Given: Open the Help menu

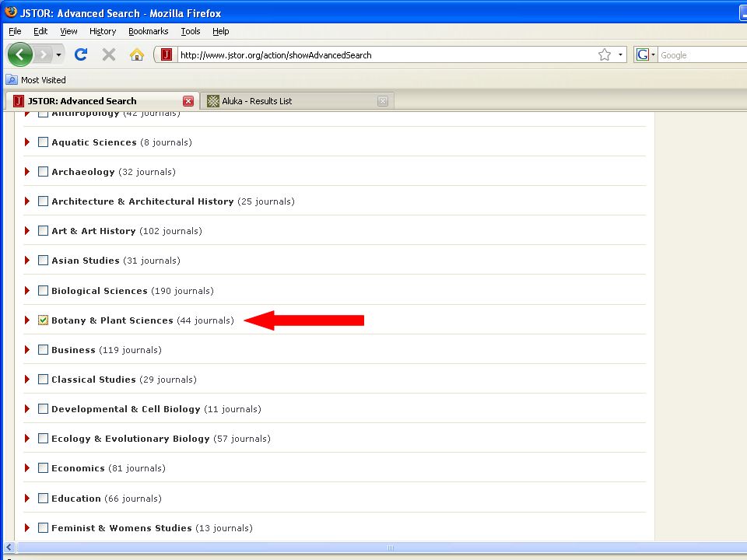Looking at the screenshot, I should click(220, 31).
